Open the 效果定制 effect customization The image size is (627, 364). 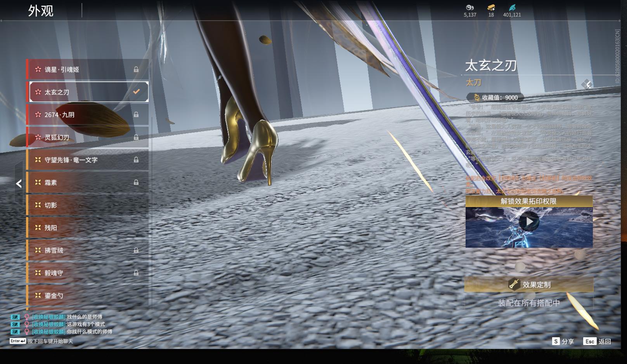click(528, 285)
